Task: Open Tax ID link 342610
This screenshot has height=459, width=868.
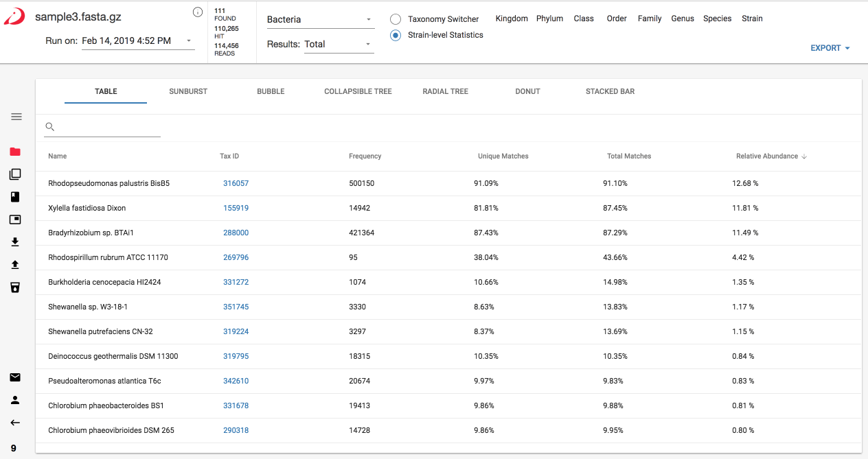Action: click(236, 381)
